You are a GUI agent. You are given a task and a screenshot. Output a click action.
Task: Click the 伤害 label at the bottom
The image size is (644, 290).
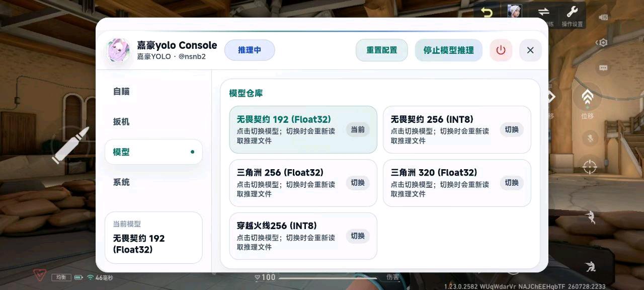coord(393,277)
